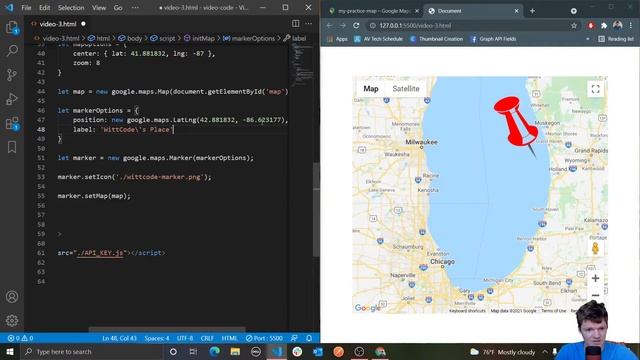Open Chrome profile avatar

pos(617,25)
